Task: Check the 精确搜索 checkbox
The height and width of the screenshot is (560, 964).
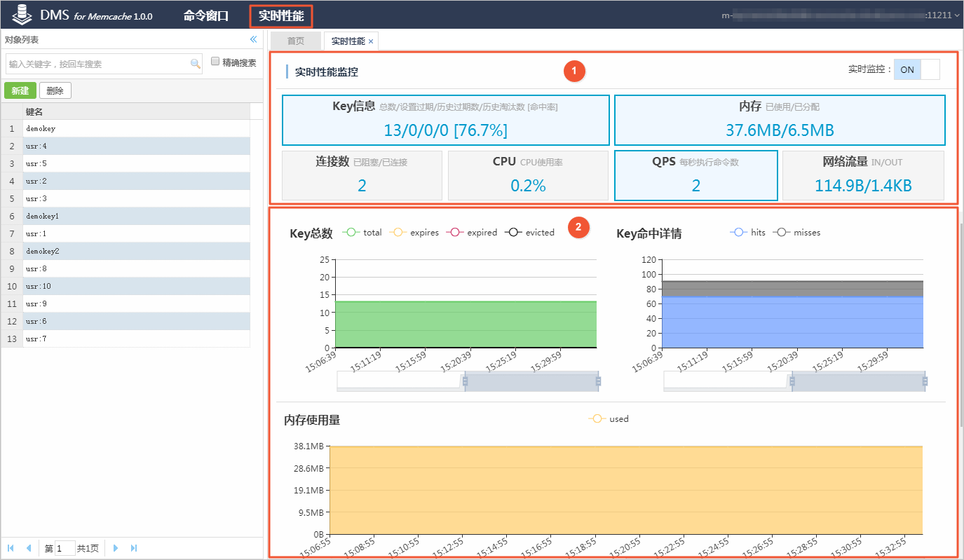Action: point(215,62)
